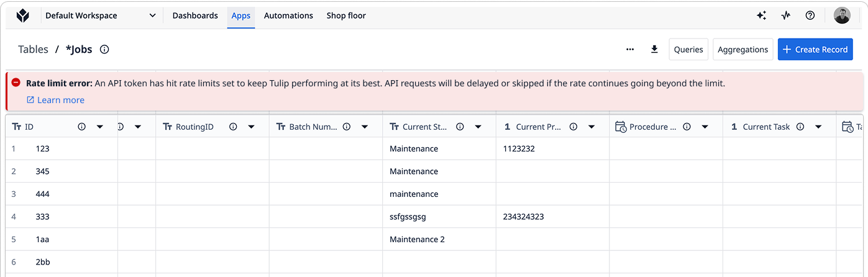Click the Create Record button
Image resolution: width=868 pixels, height=277 pixels.
(x=815, y=49)
